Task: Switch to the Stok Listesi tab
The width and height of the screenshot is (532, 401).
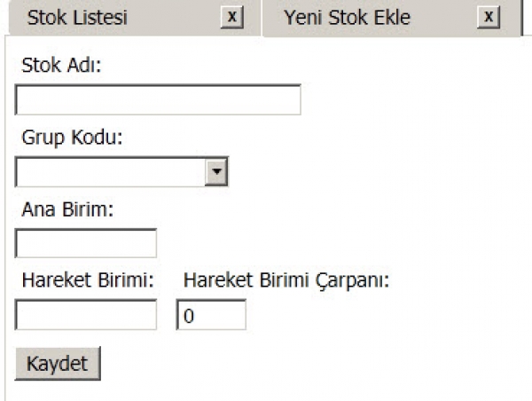Action: [x=77, y=18]
